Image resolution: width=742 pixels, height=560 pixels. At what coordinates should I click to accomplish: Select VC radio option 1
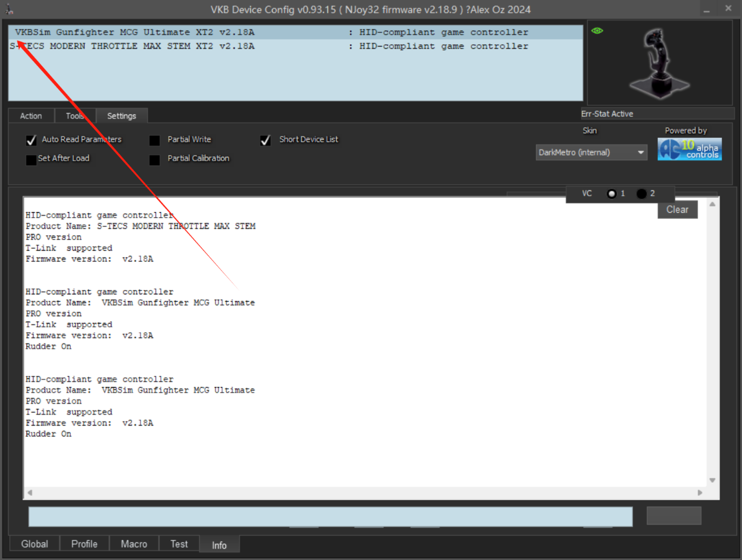[611, 194]
